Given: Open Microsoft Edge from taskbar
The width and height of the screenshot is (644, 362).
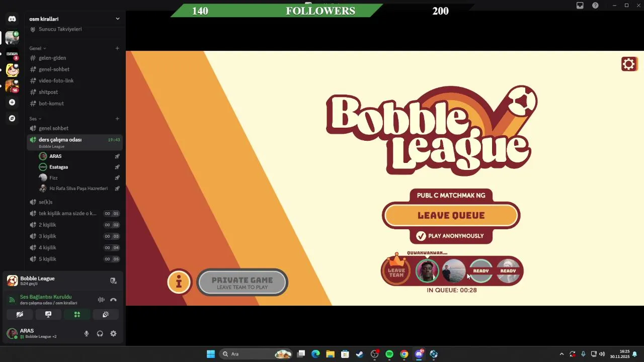Looking at the screenshot, I should pos(315,354).
